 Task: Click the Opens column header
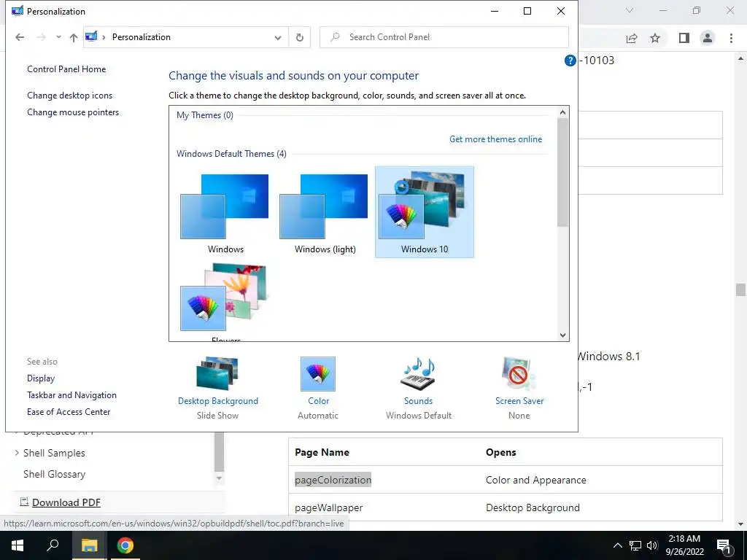(500, 452)
